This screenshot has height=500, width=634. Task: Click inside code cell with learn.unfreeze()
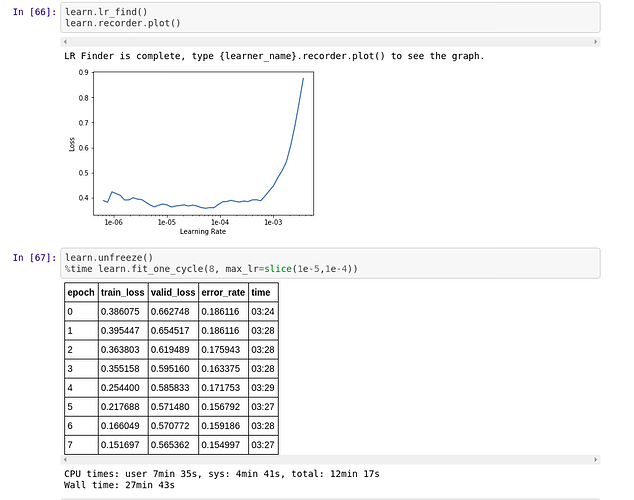tap(330, 263)
